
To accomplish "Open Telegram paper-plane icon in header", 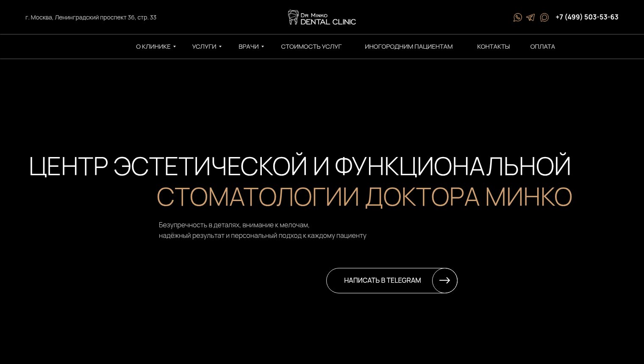I will click(530, 17).
